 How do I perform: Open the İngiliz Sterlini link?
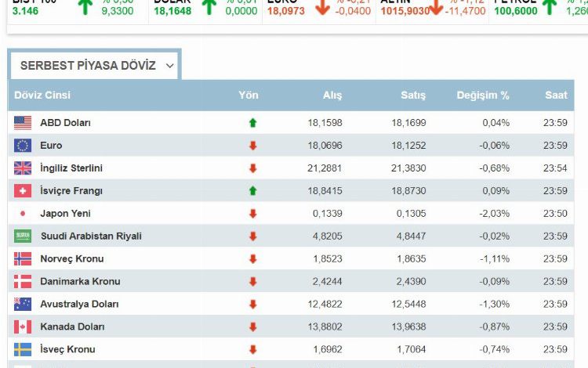71,168
